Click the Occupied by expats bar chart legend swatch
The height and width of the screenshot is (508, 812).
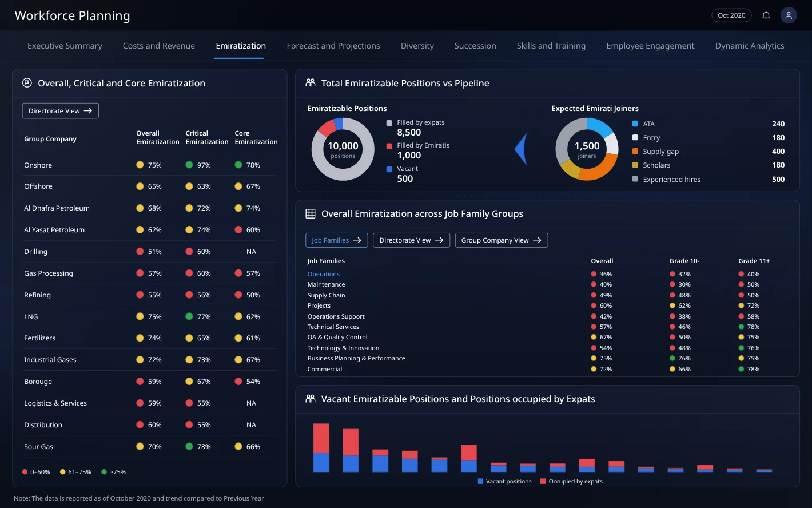(x=543, y=481)
